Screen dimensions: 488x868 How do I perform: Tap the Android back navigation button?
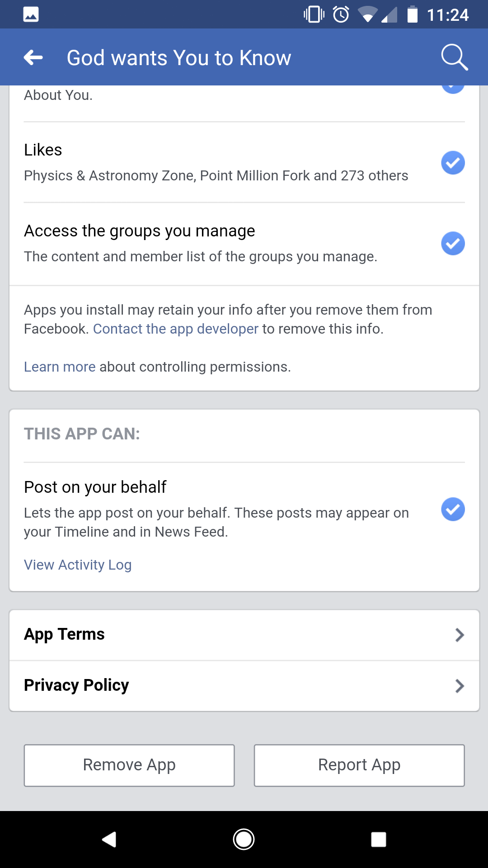109,840
